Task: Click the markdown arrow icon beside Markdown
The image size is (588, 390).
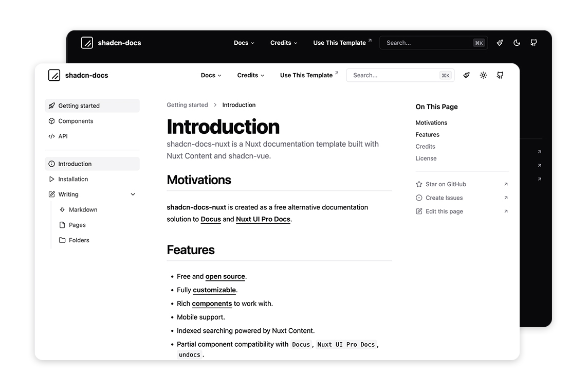Action: coord(62,209)
